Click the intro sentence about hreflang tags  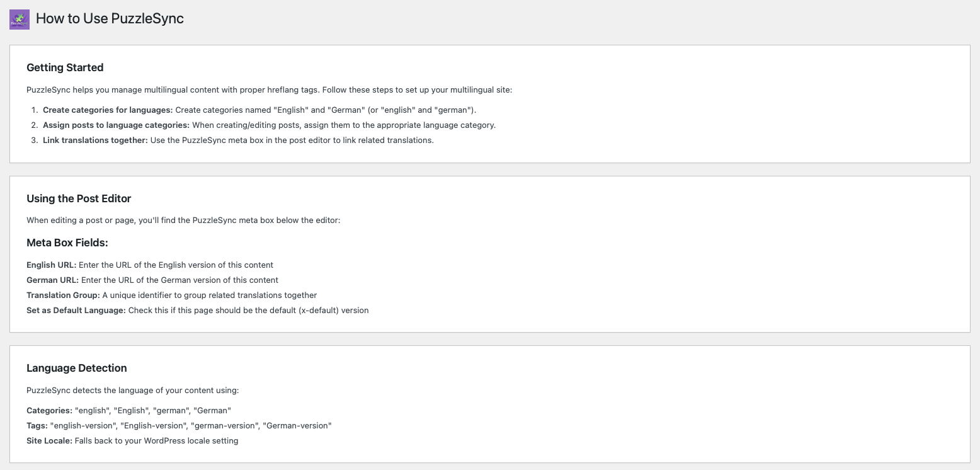pos(270,90)
